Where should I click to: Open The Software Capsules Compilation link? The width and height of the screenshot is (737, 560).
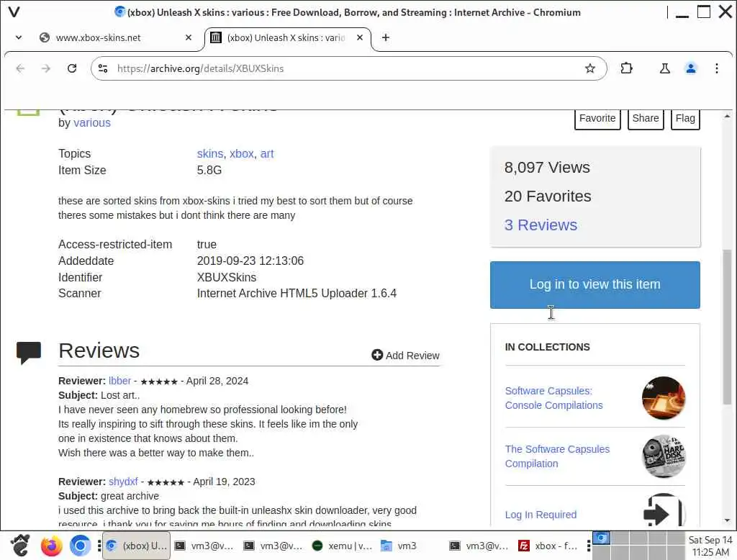tap(557, 456)
